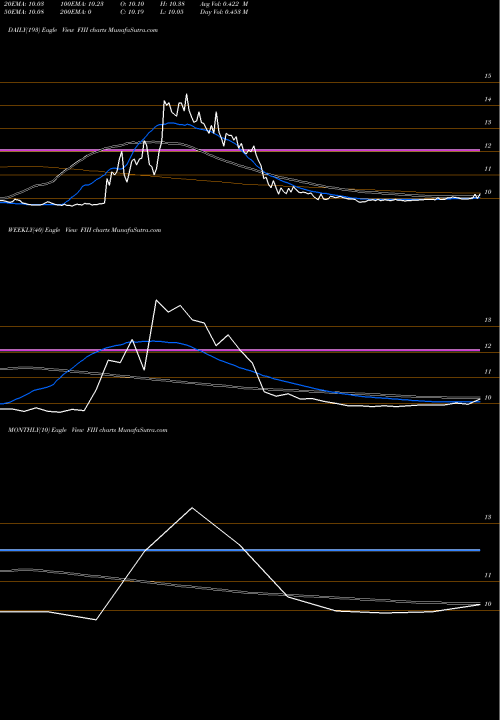500x720 pixels.
Task: Click the 12 axis label on daily chart
Action: click(x=488, y=146)
